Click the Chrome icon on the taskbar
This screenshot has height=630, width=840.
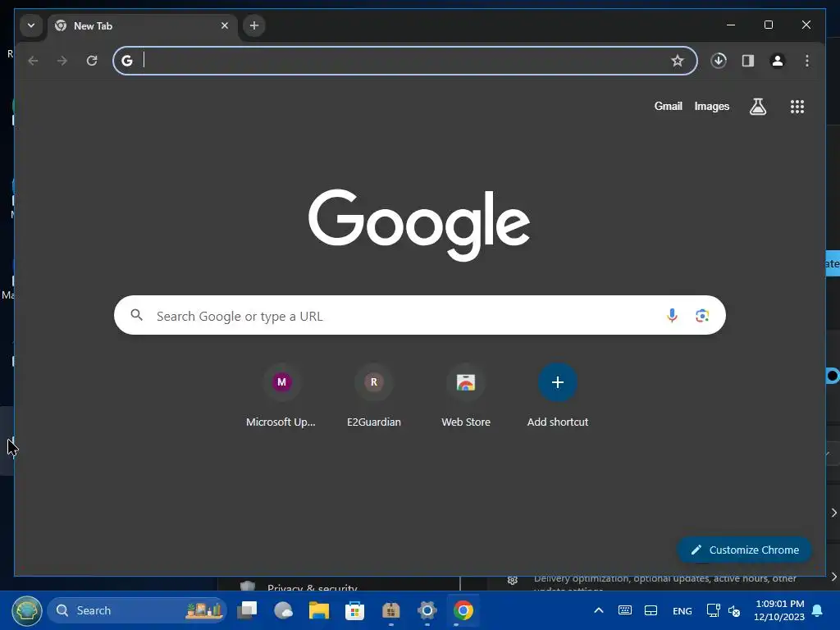(463, 610)
